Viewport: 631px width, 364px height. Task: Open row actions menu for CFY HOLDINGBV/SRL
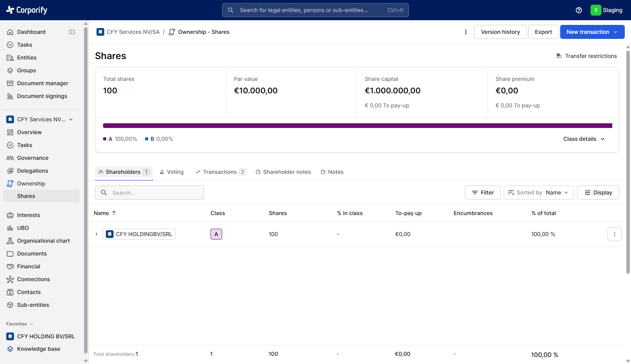pyautogui.click(x=615, y=234)
